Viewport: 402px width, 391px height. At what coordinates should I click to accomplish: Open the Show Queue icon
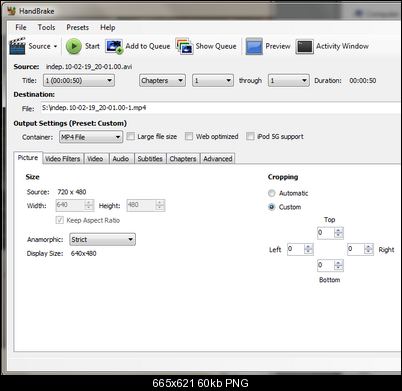coord(185,46)
